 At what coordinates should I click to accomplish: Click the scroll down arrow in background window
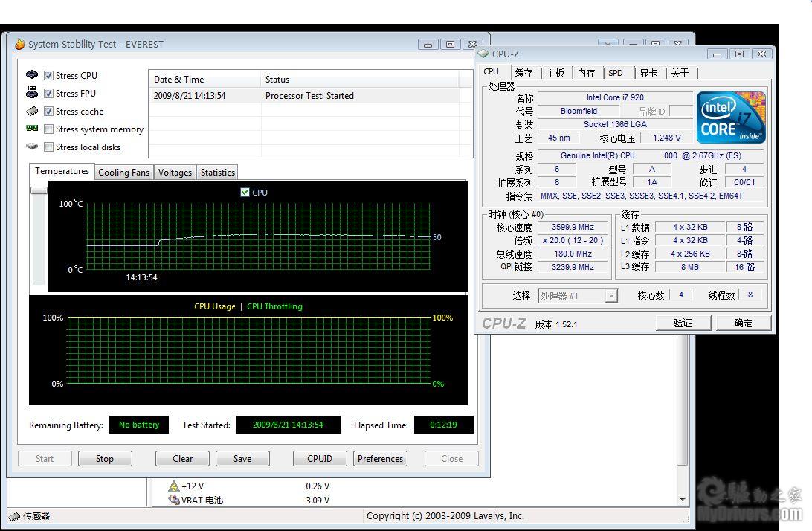[x=683, y=500]
